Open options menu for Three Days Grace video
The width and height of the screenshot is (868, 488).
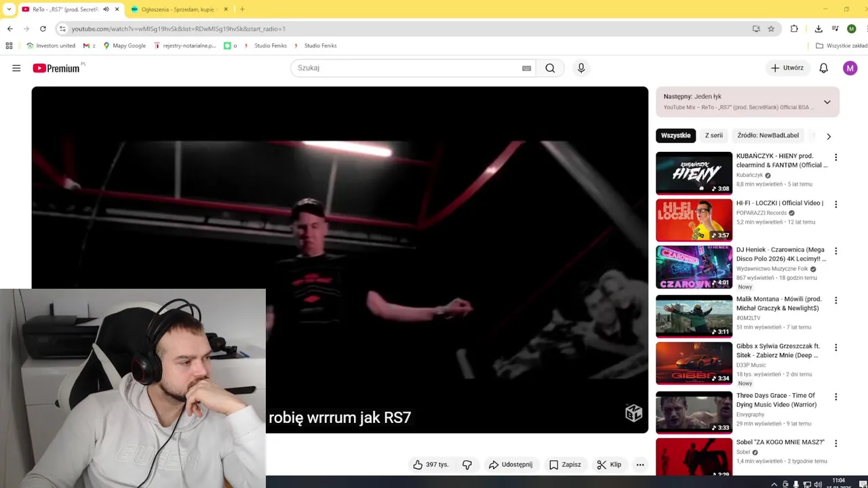tap(835, 396)
